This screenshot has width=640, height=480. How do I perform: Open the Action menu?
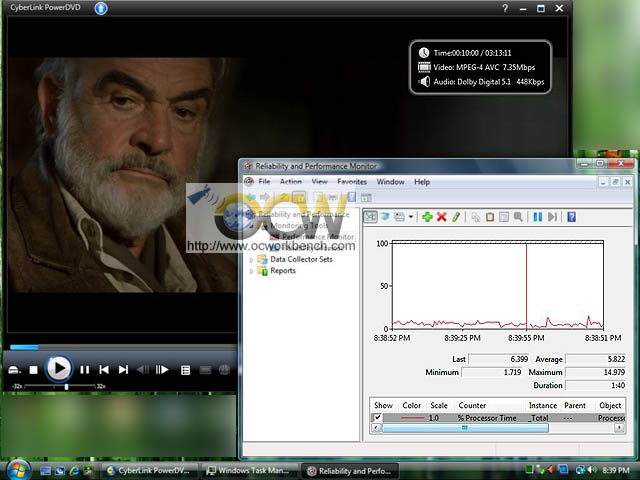click(291, 182)
